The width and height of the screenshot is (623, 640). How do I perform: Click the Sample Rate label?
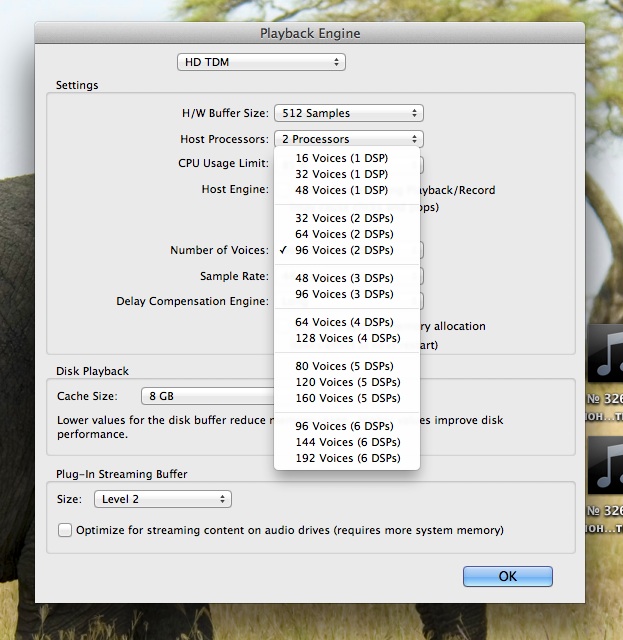[x=234, y=276]
